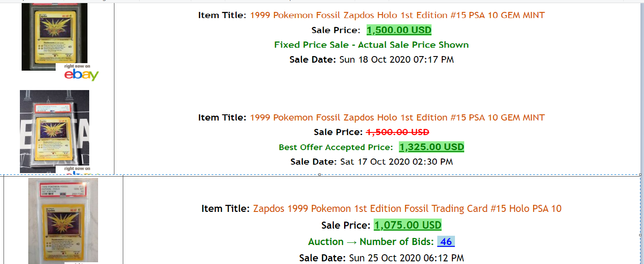Click 'Fixed Price Sale - Actual Sale Price Shown' text

click(x=371, y=45)
